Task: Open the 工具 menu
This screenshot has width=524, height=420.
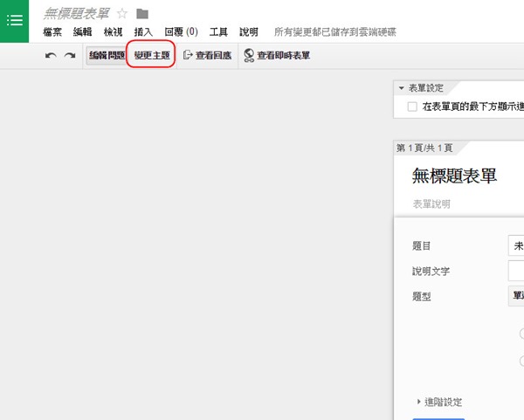Action: [x=218, y=32]
